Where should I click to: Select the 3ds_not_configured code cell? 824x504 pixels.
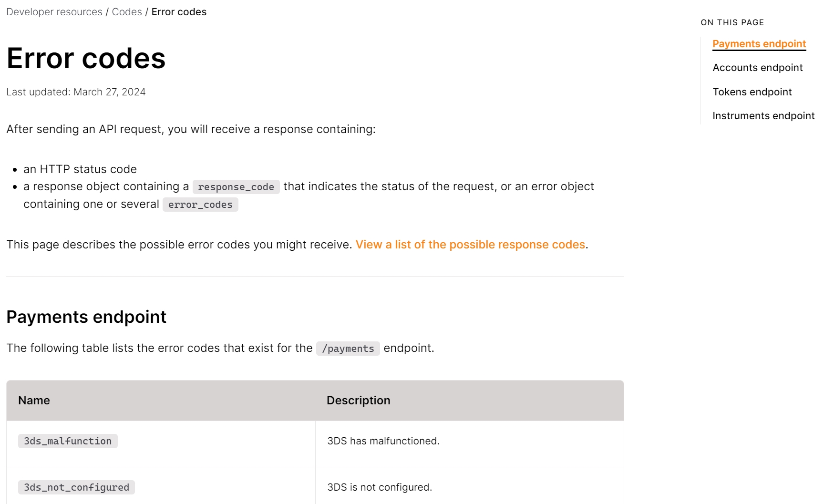(76, 487)
